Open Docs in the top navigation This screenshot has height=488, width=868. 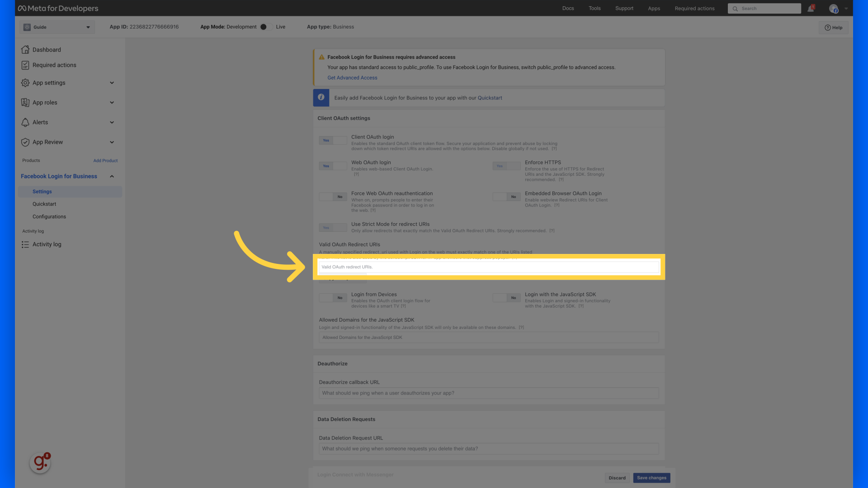568,9
